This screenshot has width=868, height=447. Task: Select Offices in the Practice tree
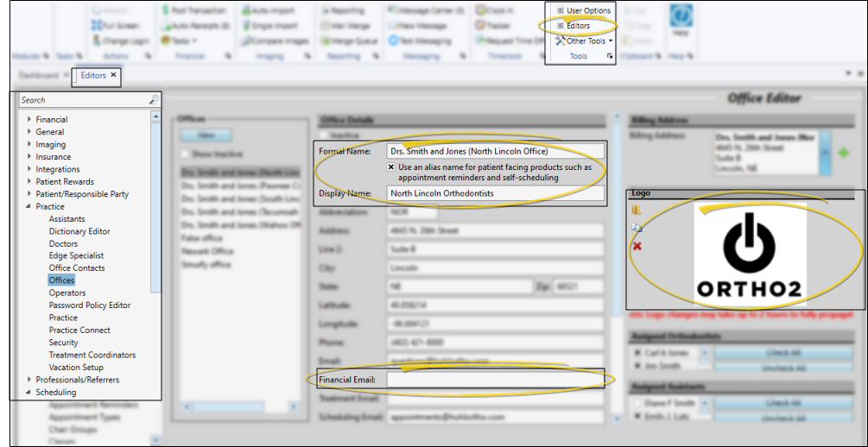pyautogui.click(x=61, y=280)
